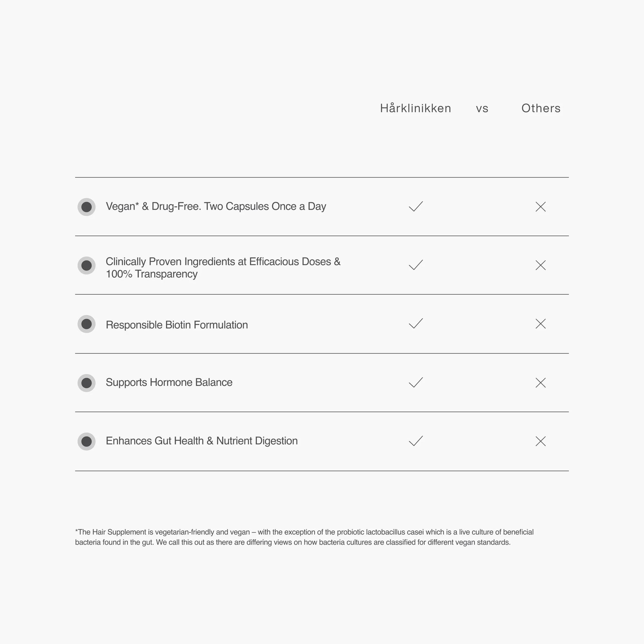Click the bullet dot beside Vegan & Drug-Free
644x644 pixels.
(87, 207)
